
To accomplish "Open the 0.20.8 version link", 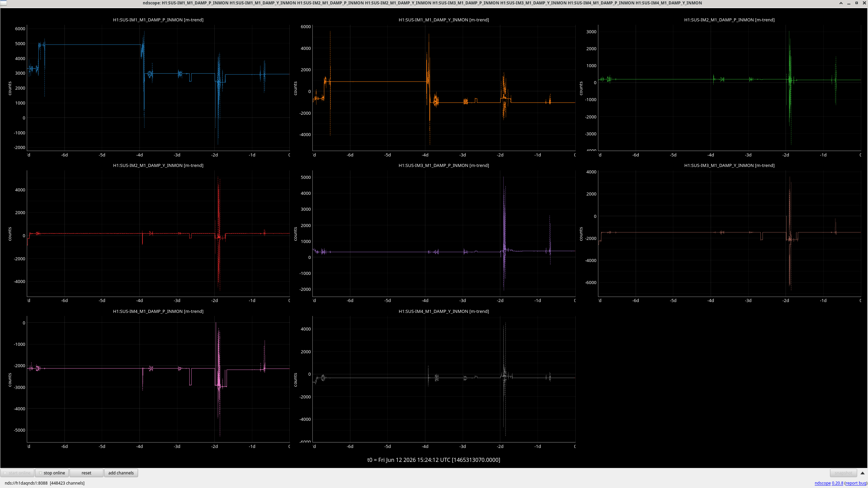I will 837,483.
